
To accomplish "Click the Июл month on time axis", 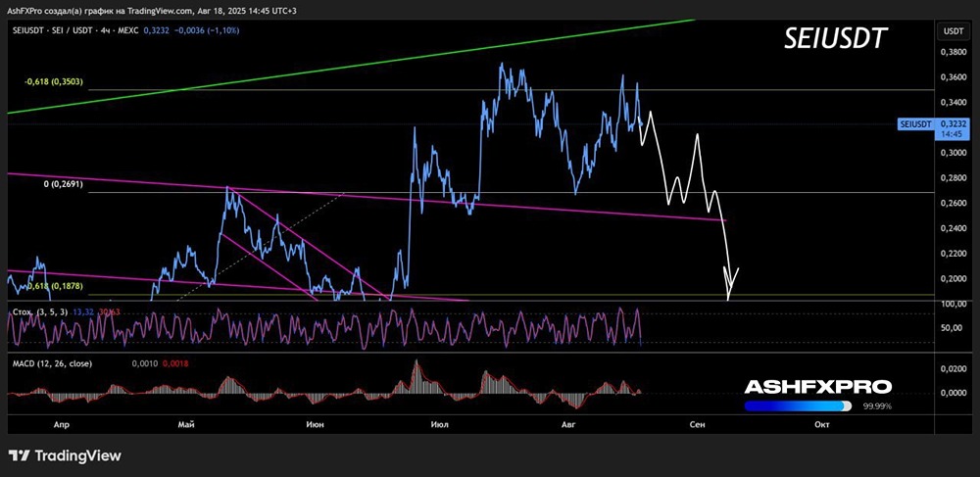I will [439, 425].
